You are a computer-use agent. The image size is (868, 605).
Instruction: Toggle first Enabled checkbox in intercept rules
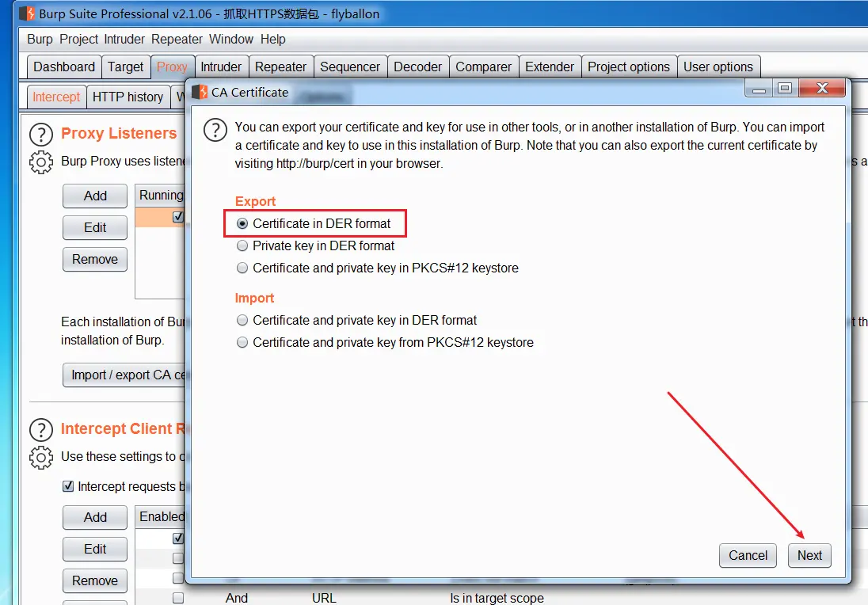pos(177,538)
